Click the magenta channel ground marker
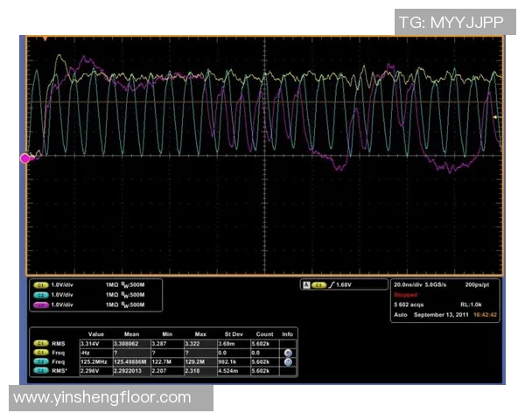 [26, 157]
